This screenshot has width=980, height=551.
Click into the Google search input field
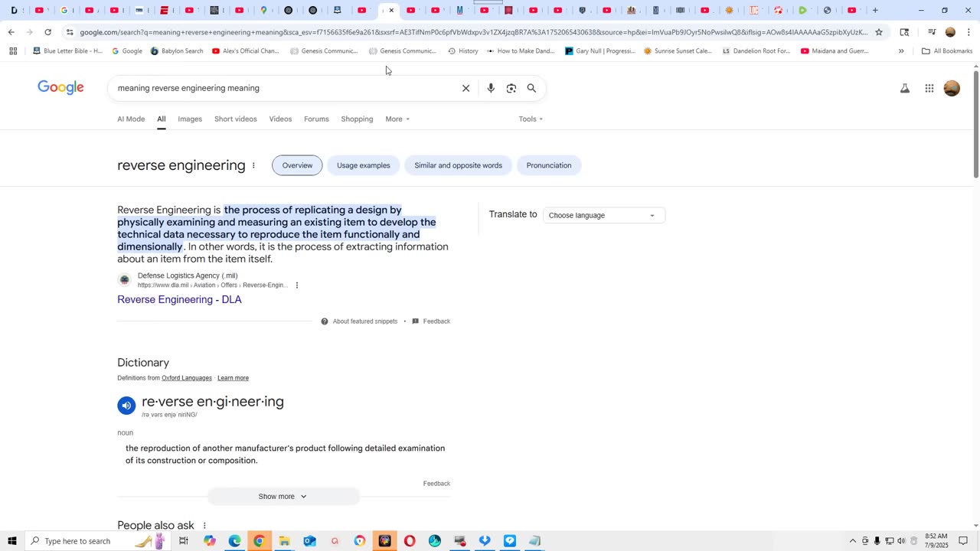(283, 88)
